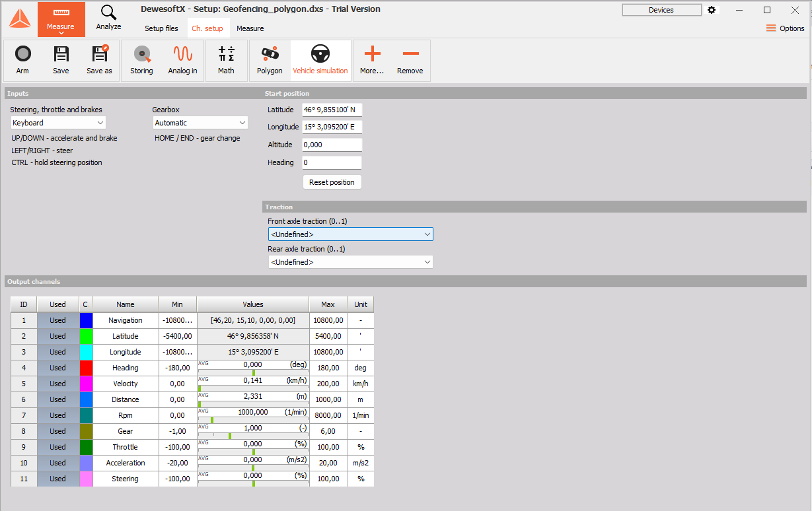Screen dimensions: 812x511
Task: Open the Polygon module
Action: [270, 61]
